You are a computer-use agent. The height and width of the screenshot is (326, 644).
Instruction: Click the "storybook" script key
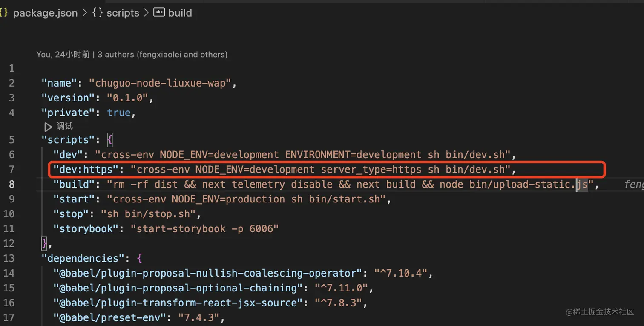tap(86, 228)
